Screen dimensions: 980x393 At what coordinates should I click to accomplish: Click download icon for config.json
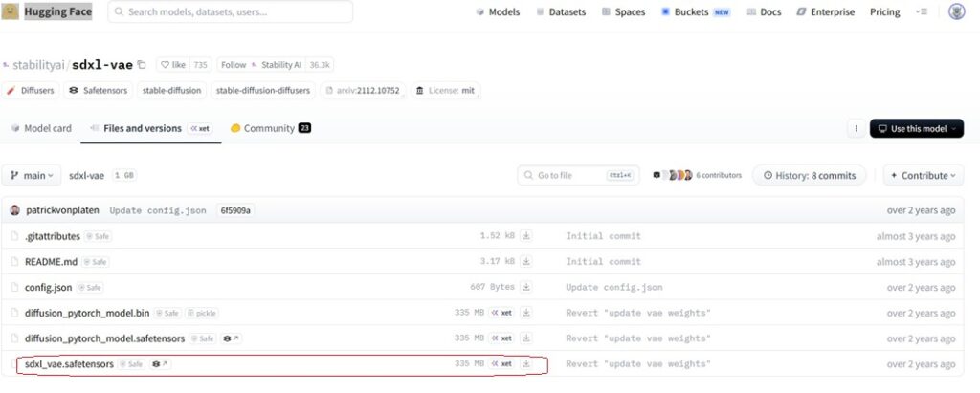click(525, 287)
